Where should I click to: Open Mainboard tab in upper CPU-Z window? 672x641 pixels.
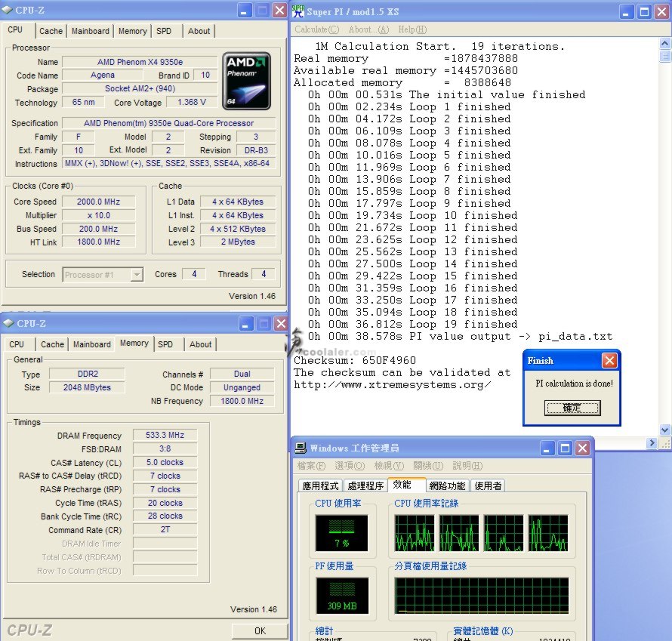pos(91,31)
